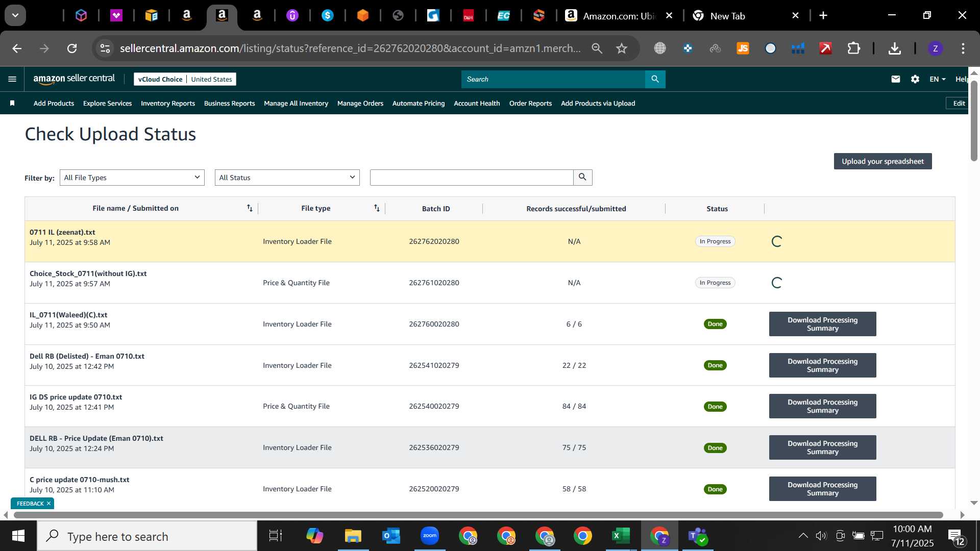Open Outlook from the taskbar
The height and width of the screenshot is (551, 980).
click(391, 536)
